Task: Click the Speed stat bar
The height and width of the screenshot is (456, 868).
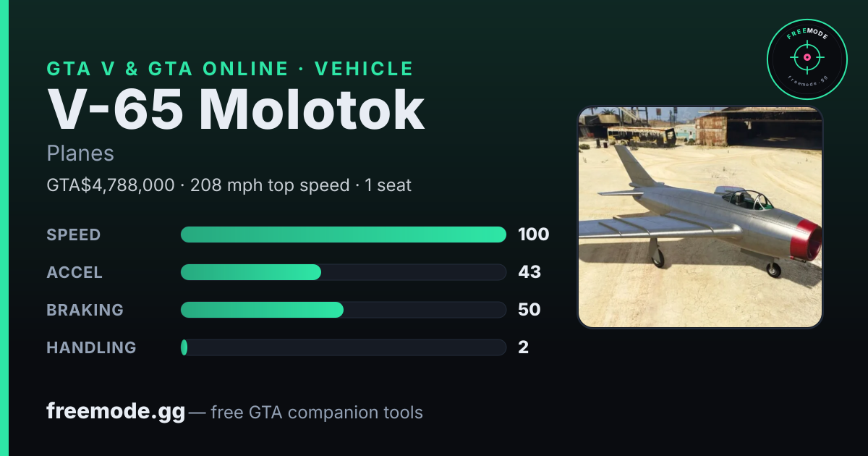Action: [343, 235]
